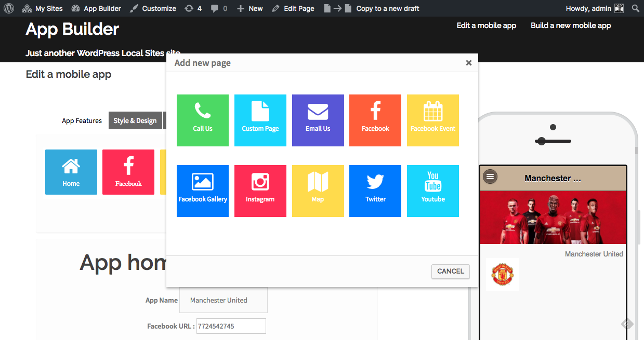Close the Add new page dialog

click(469, 63)
